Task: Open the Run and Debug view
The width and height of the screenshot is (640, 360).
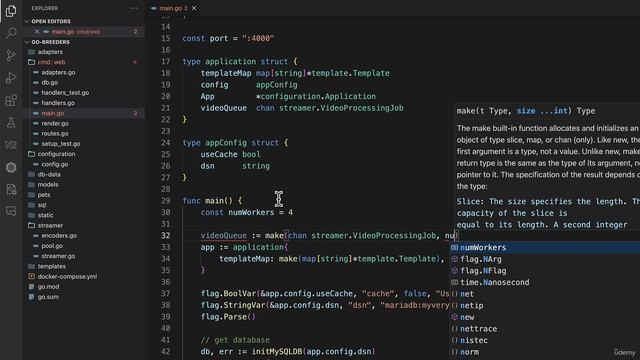Action: click(11, 78)
